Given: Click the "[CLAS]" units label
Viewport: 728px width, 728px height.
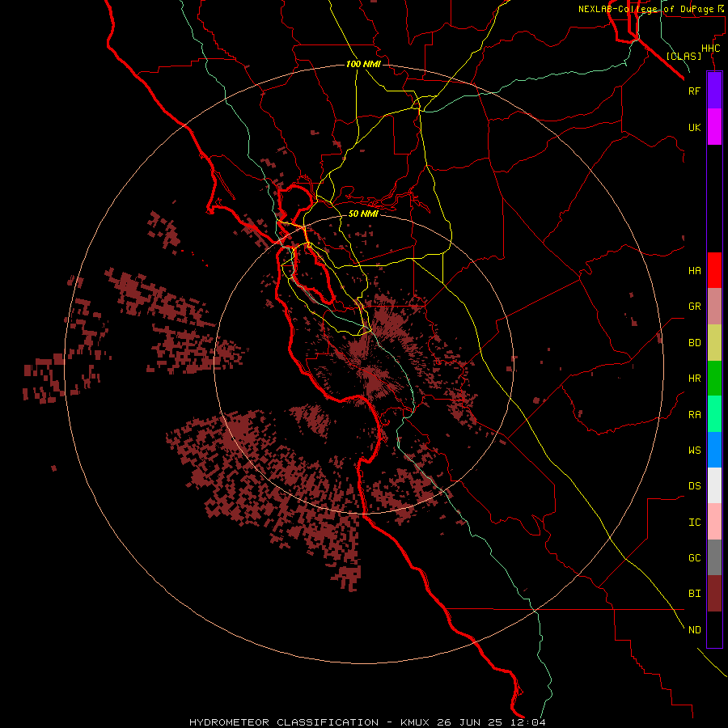Looking at the screenshot, I should tap(684, 56).
